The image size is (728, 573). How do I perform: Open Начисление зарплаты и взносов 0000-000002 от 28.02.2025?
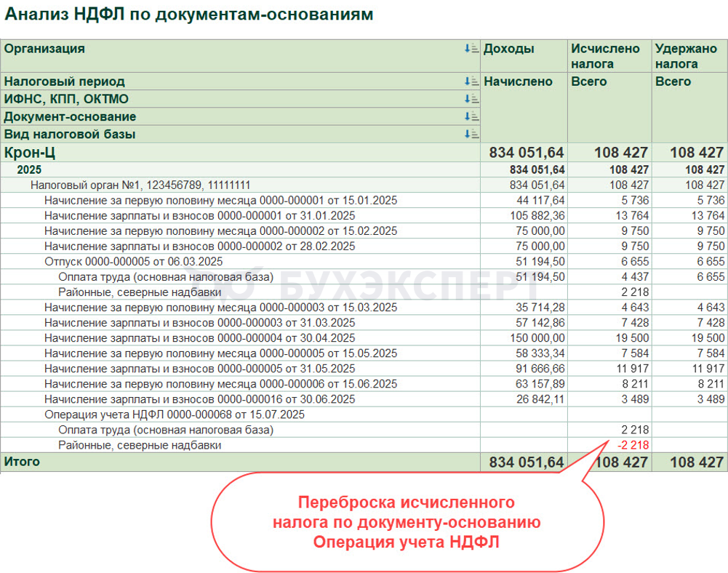pos(200,246)
